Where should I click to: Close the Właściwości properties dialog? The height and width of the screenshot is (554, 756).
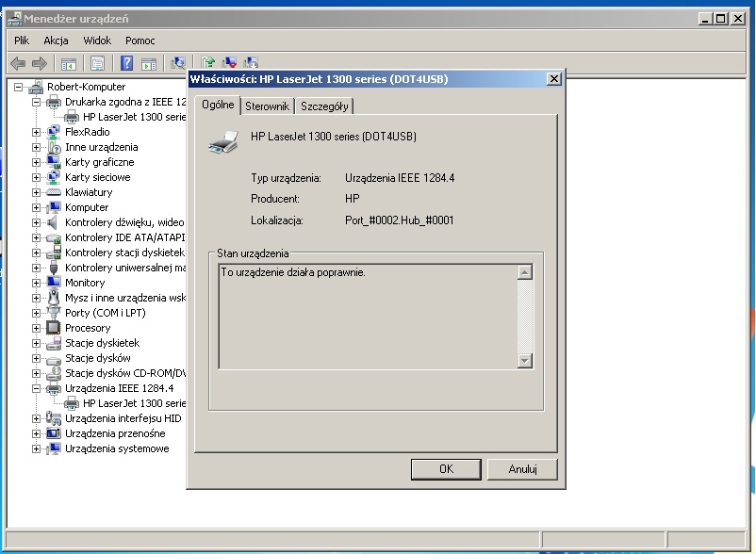tap(554, 79)
